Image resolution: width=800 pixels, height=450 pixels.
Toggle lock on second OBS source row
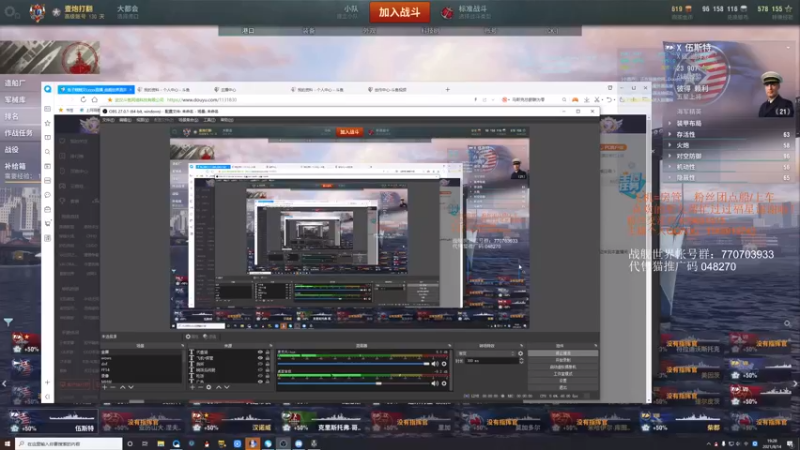(x=268, y=358)
